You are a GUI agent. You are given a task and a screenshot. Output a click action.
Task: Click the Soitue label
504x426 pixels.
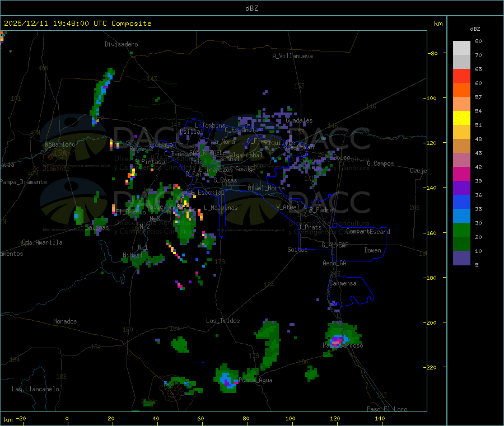point(298,250)
